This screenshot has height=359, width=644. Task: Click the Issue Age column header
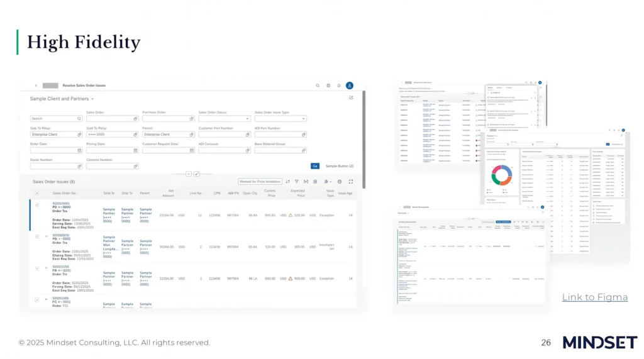coord(345,193)
